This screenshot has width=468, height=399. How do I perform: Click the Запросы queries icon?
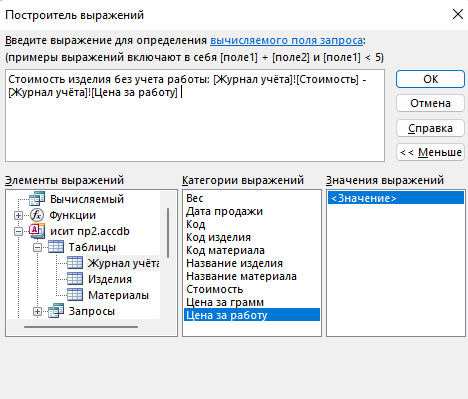(x=56, y=311)
